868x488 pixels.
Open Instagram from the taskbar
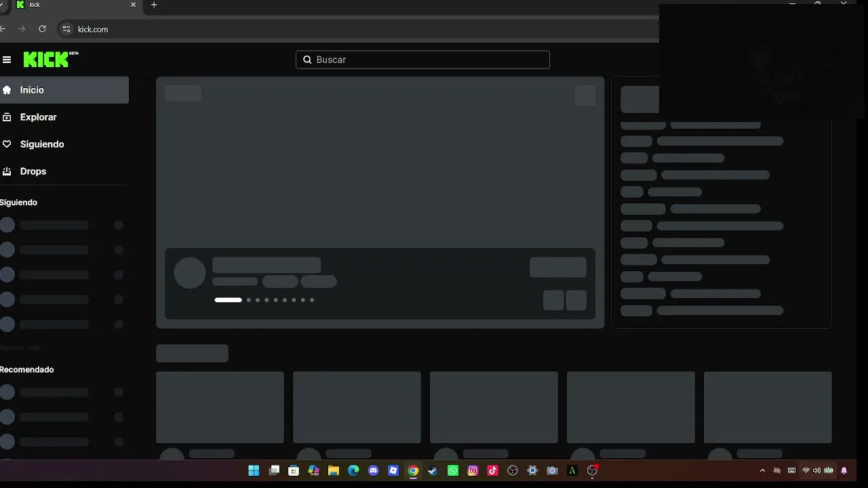pos(473,470)
